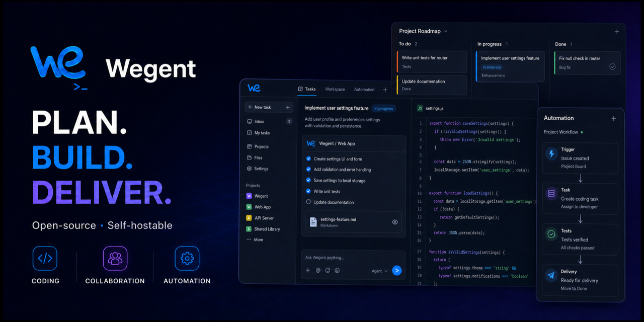Screen dimensions: 644x322
Task: Click the Inbox count badge 2
Action: tap(289, 122)
